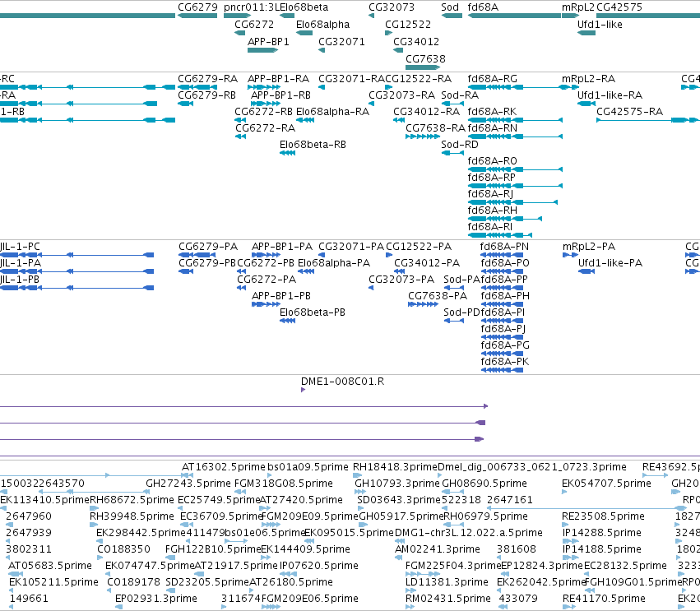Click the Elo68beta-RB transcript label
The image size is (700, 611).
pyautogui.click(x=313, y=145)
